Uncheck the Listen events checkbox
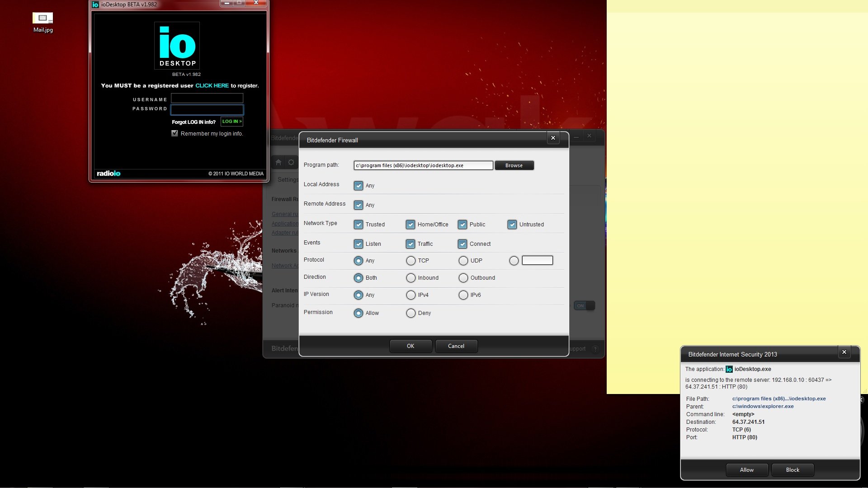Screen dimensions: 868x488 pyautogui.click(x=359, y=244)
